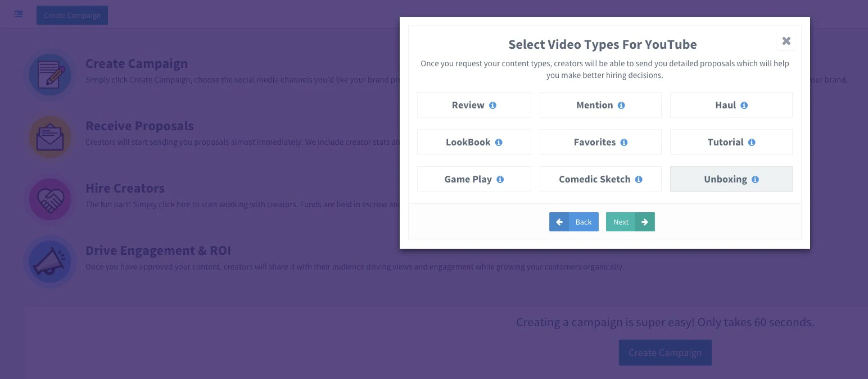The image size is (868, 379).
Task: Click the info icon beside Mention
Action: (621, 106)
